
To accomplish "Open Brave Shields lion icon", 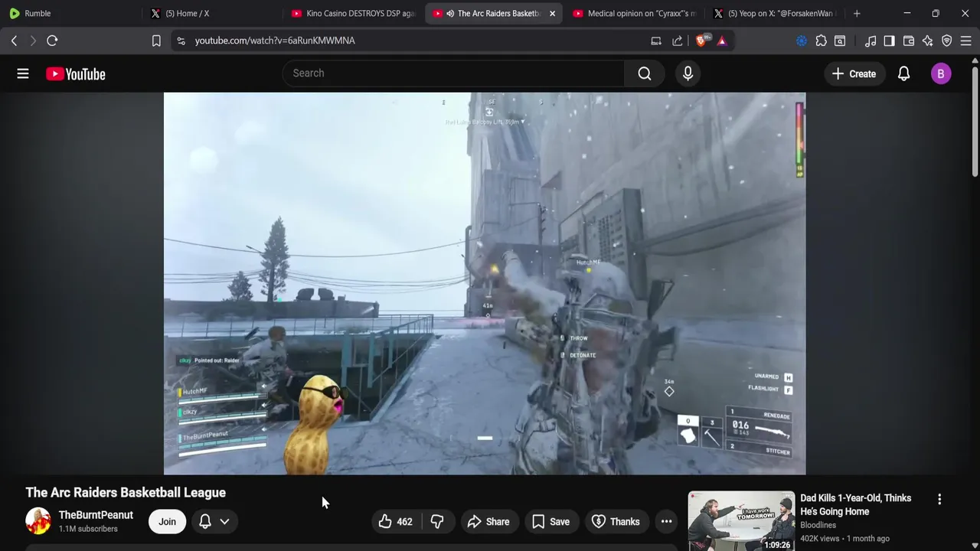I will (x=701, y=41).
